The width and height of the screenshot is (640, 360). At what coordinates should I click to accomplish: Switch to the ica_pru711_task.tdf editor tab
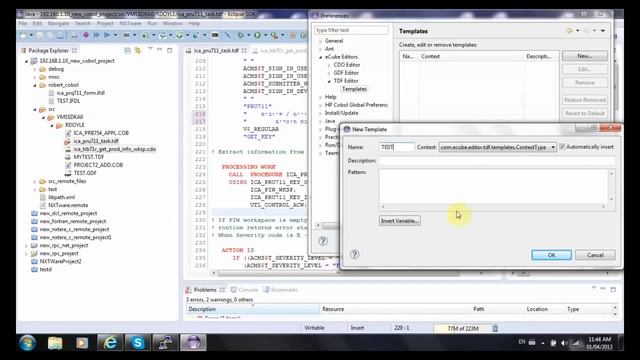click(216, 51)
